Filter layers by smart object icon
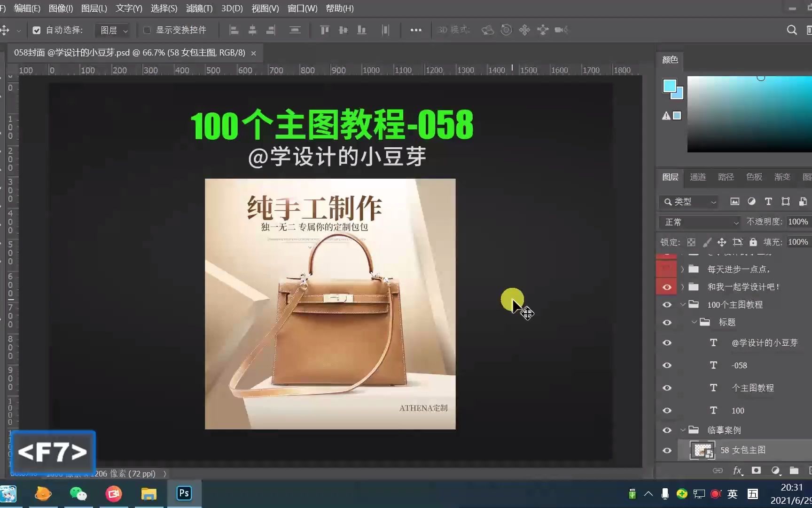Screen dimensions: 812x508 coord(803,201)
